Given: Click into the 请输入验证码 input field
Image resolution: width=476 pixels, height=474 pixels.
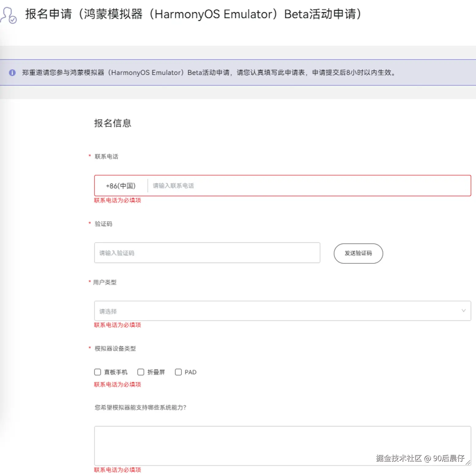Looking at the screenshot, I should pos(207,253).
